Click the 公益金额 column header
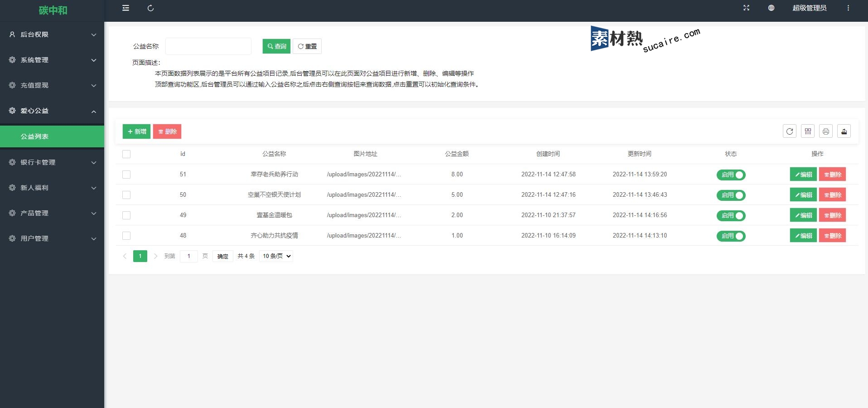The height and width of the screenshot is (408, 868). point(457,154)
